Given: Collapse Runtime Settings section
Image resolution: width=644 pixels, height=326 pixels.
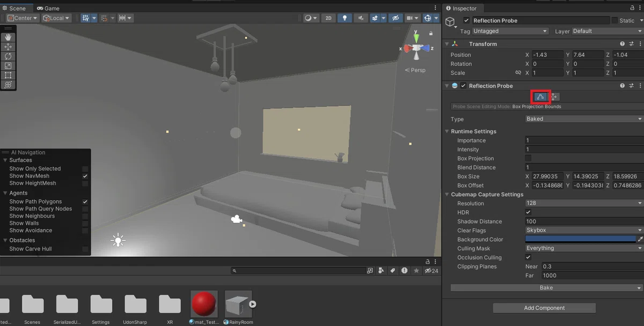Looking at the screenshot, I should (447, 131).
